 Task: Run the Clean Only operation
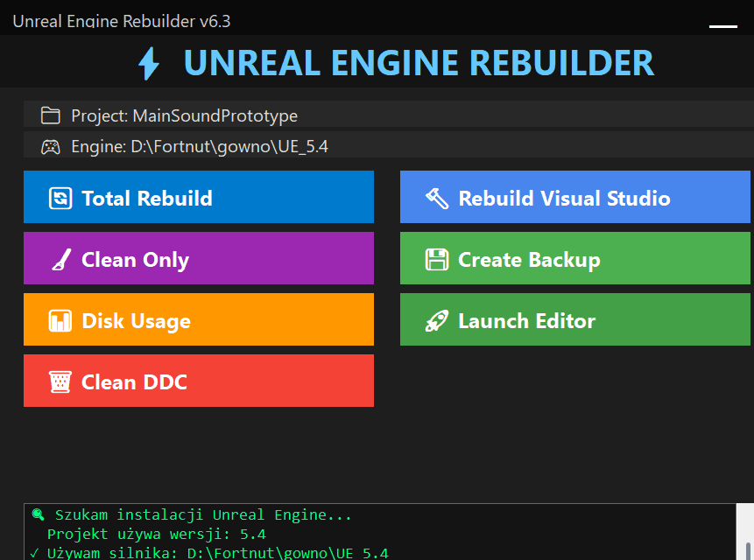click(197, 258)
